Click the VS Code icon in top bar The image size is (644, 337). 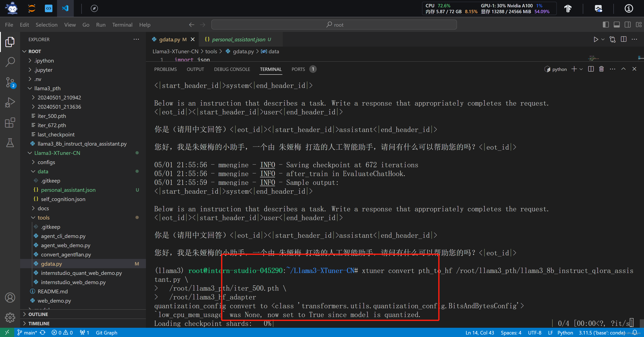65,8
